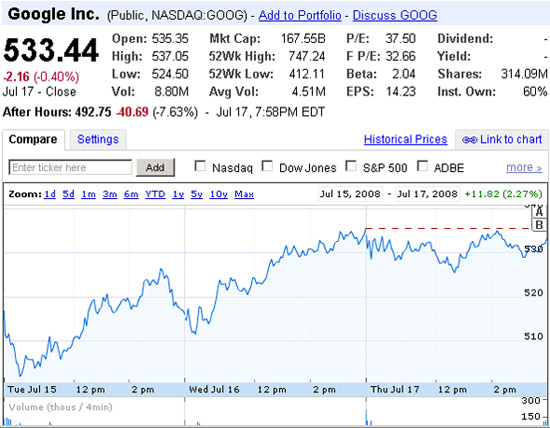550x428 pixels.
Task: Check the S&P 500 comparison box
Action: (351, 166)
